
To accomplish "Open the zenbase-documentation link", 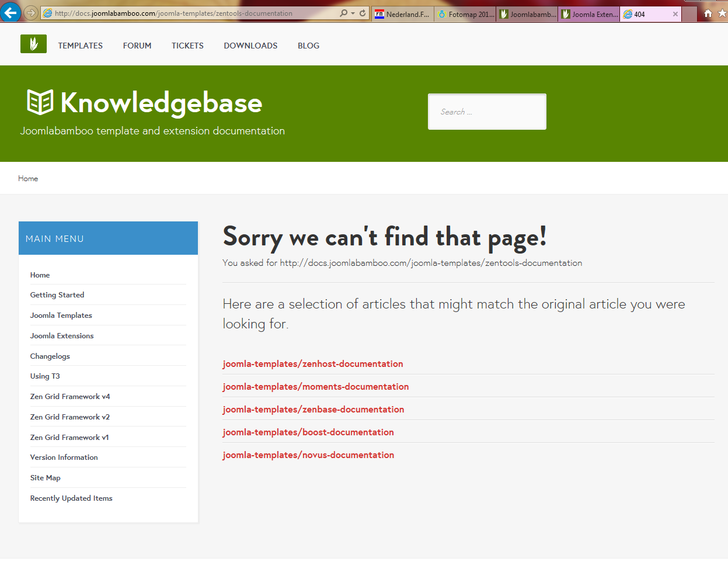I will pos(314,410).
